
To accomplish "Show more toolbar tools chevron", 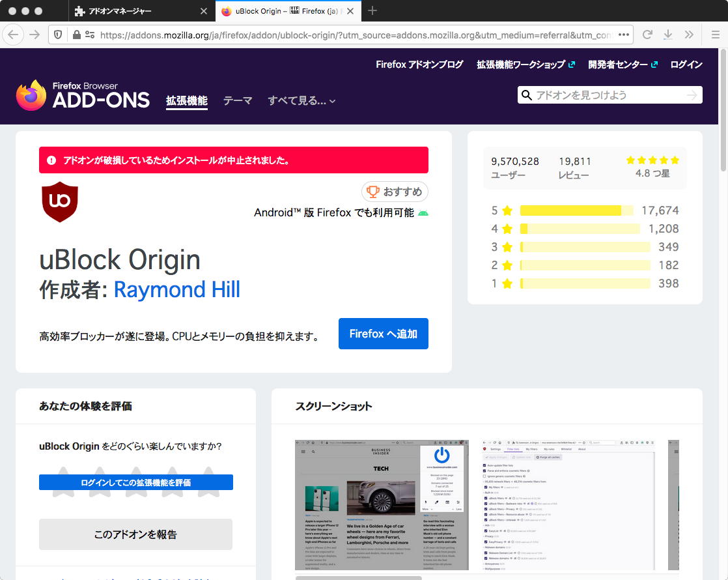I will [689, 35].
